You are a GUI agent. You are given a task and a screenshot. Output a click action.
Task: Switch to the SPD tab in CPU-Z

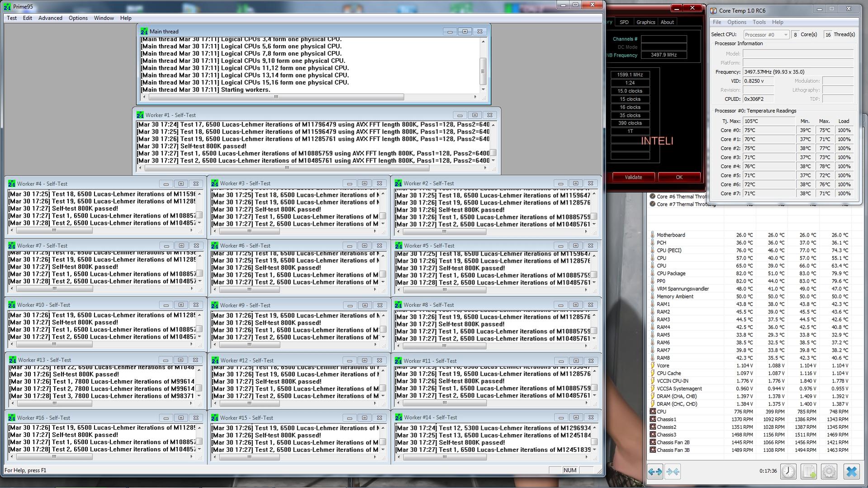pos(624,22)
